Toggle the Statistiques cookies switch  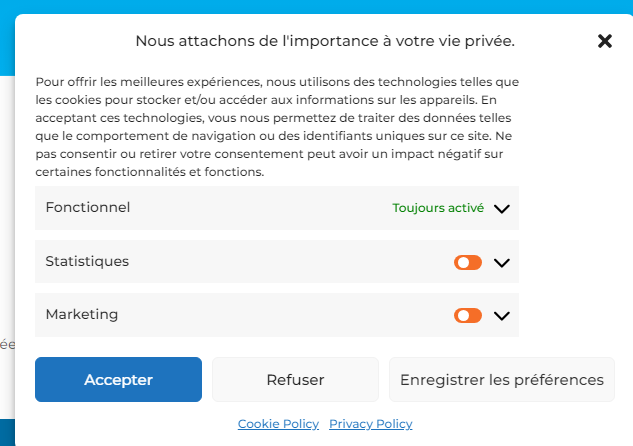click(468, 262)
